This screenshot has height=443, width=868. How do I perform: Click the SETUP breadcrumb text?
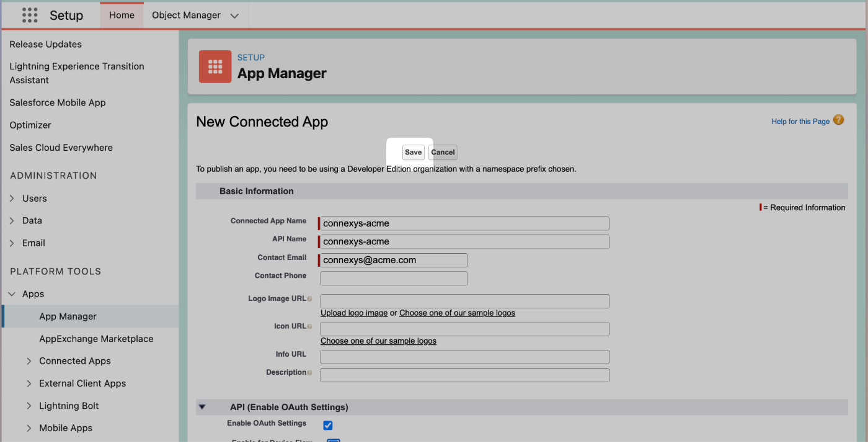coord(251,57)
